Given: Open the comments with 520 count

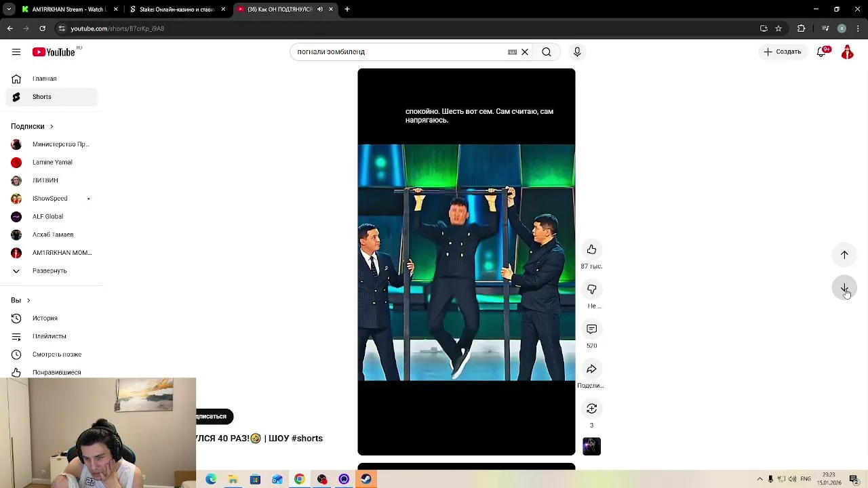Looking at the screenshot, I should (x=592, y=329).
